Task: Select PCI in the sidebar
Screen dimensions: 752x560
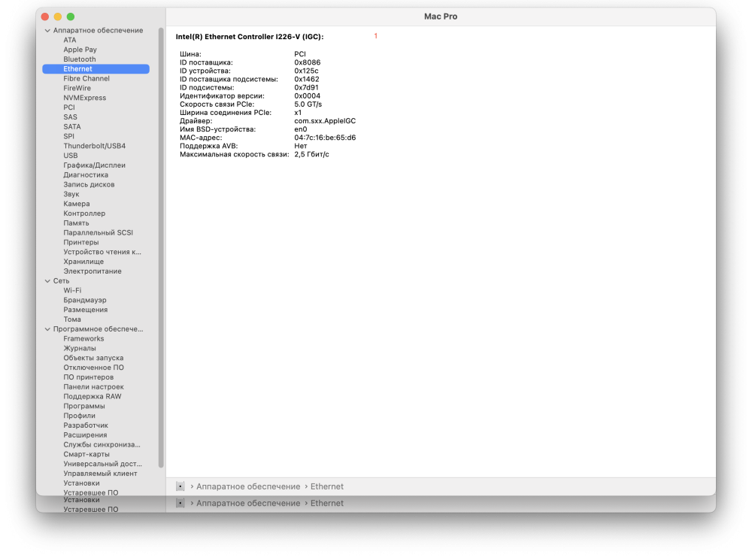Action: [x=69, y=107]
